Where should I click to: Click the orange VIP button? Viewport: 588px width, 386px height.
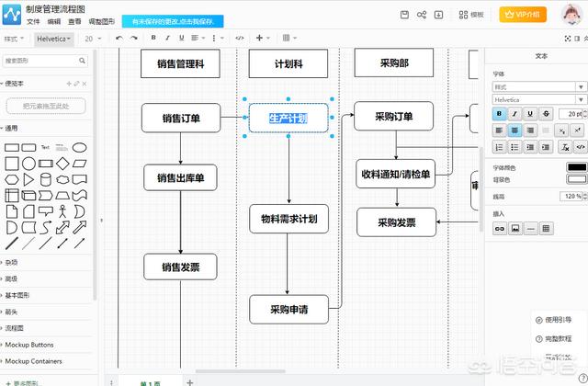click(x=523, y=15)
